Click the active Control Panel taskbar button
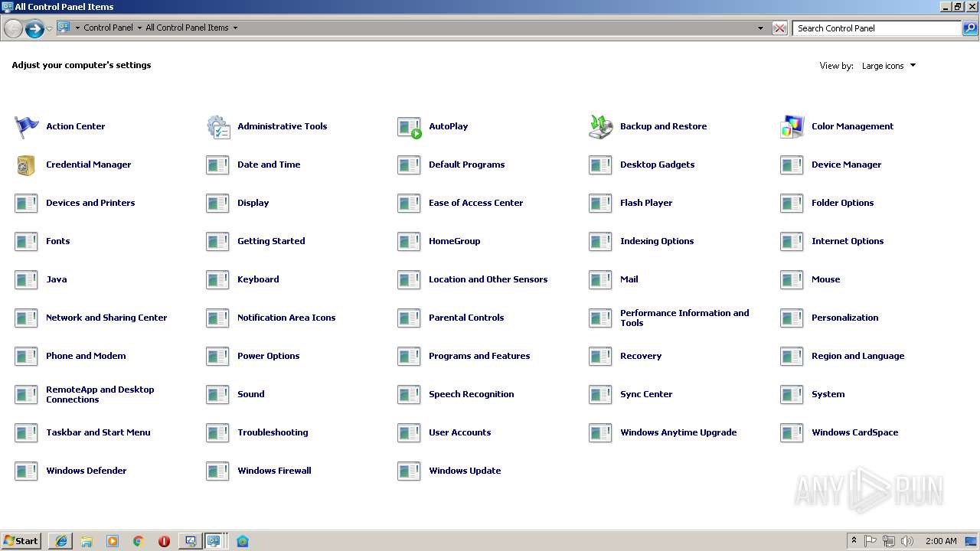Image resolution: width=980 pixels, height=551 pixels. coord(215,541)
